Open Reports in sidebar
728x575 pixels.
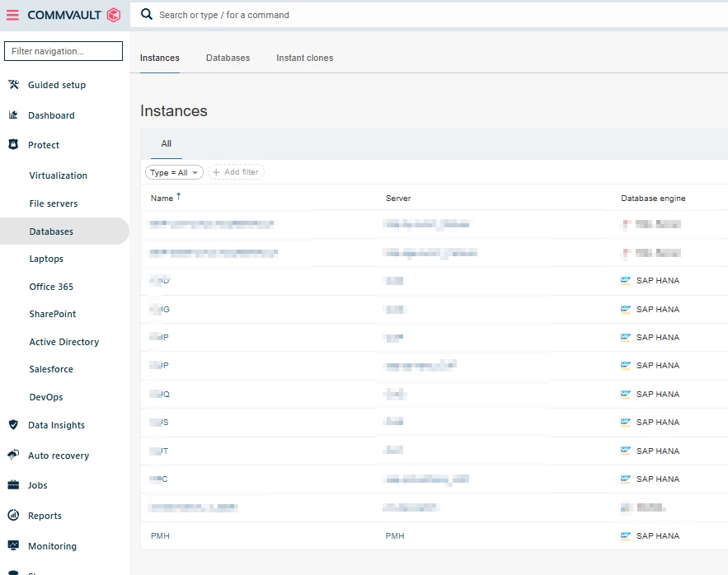45,516
